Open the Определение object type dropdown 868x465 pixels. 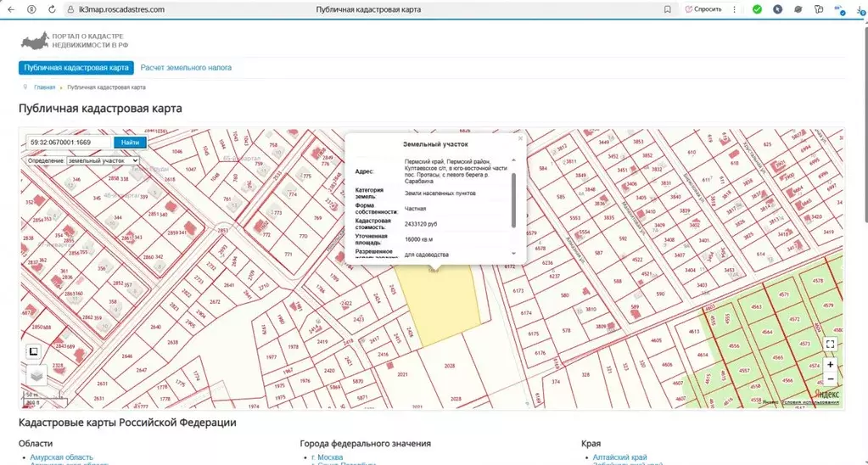point(103,160)
